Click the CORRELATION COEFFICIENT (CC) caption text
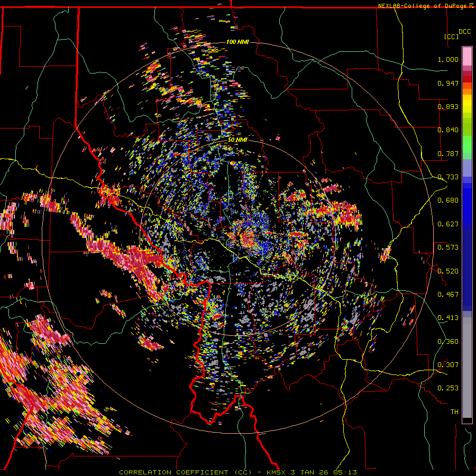The height and width of the screenshot is (476, 476). [185, 472]
